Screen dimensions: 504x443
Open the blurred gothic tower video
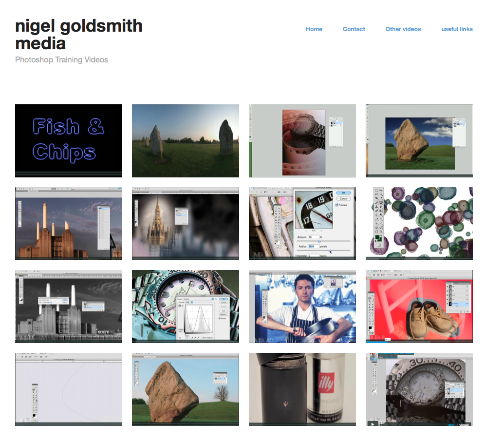click(x=186, y=224)
